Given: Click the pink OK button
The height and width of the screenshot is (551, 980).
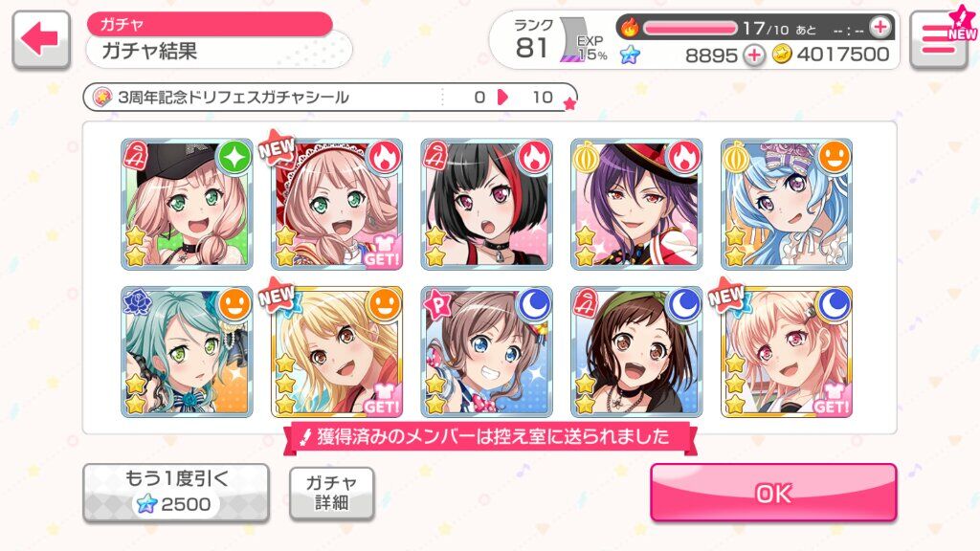Looking at the screenshot, I should tap(773, 493).
